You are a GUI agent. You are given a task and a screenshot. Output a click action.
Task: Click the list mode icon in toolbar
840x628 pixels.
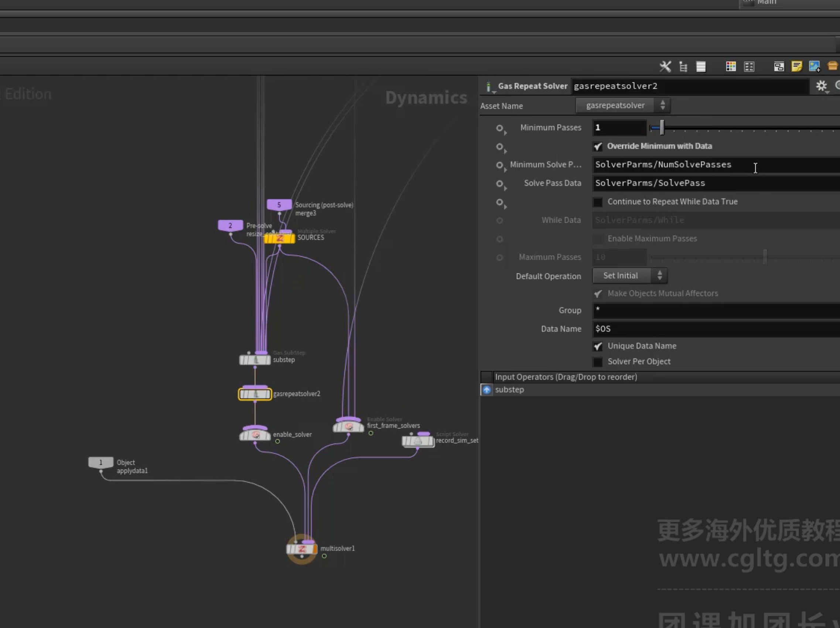[701, 67]
